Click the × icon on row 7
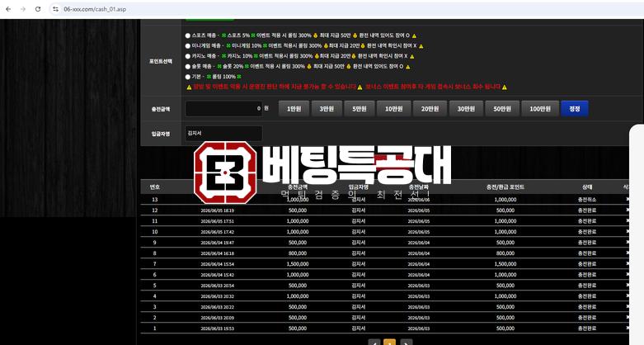This screenshot has height=345, width=644. 628,263
